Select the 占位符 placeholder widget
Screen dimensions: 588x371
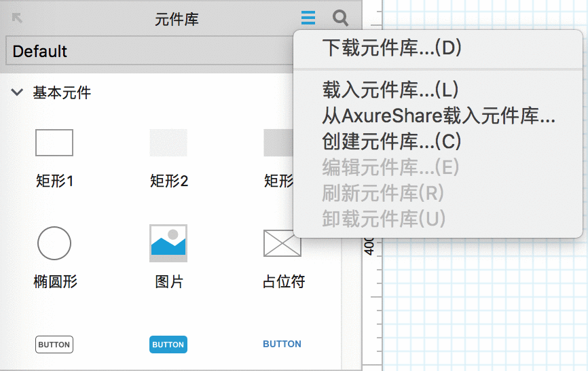coord(282,243)
